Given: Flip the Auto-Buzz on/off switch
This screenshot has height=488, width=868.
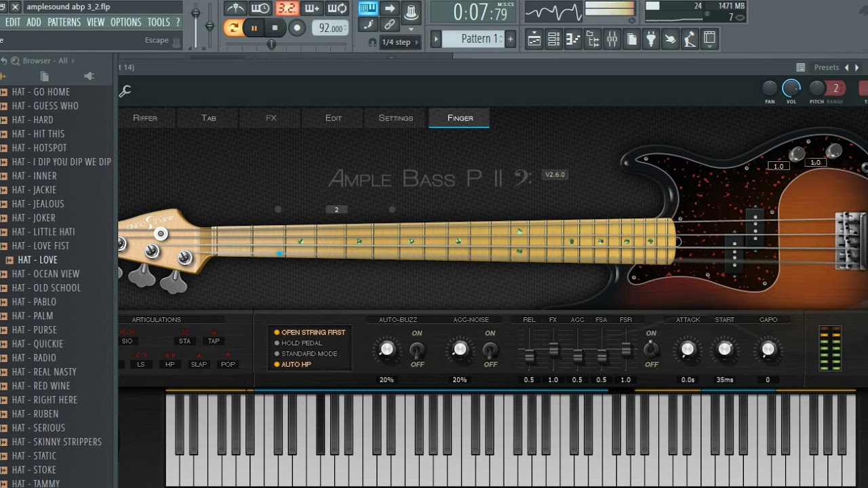Looking at the screenshot, I should point(417,350).
